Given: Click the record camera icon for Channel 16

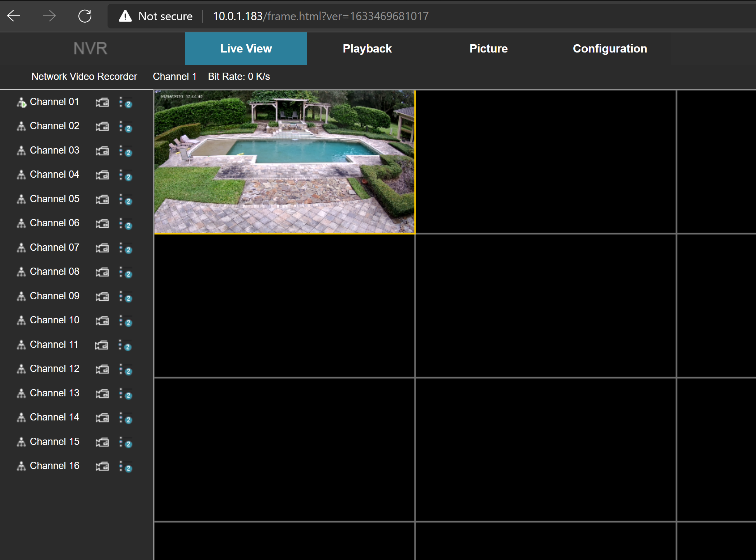Looking at the screenshot, I should (102, 466).
